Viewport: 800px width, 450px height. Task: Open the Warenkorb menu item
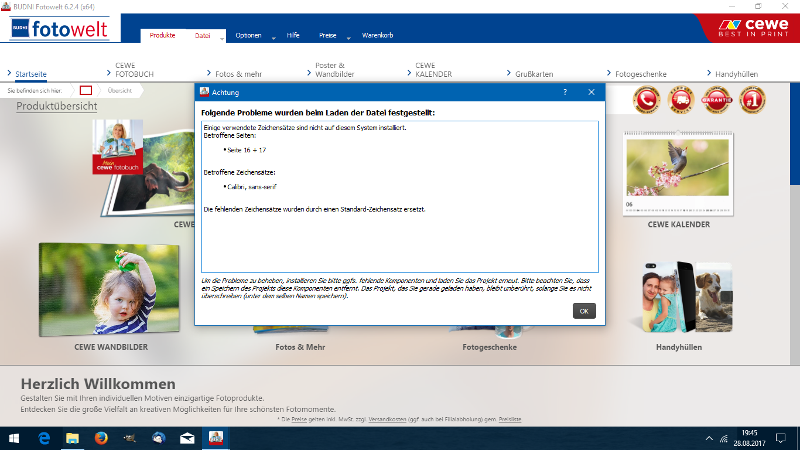(378, 36)
